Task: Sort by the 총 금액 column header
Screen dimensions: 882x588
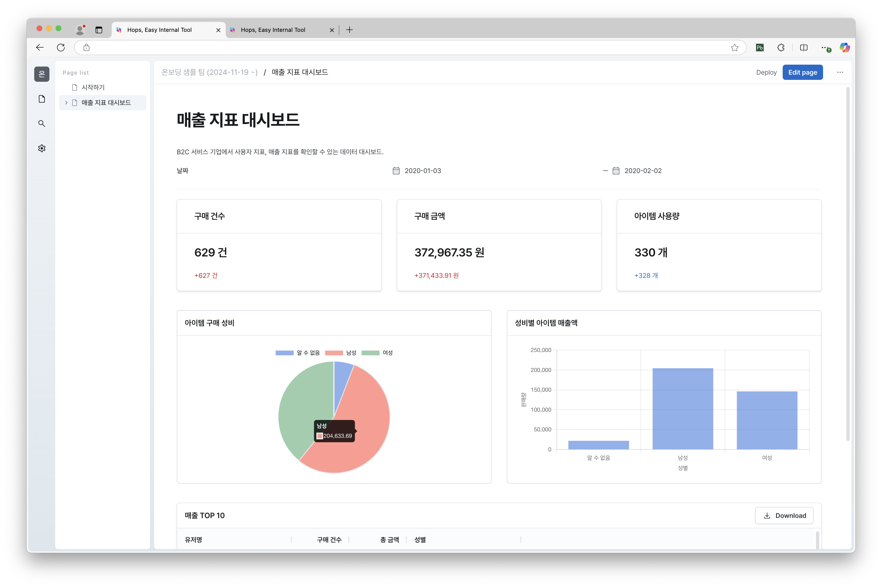Action: 389,540
